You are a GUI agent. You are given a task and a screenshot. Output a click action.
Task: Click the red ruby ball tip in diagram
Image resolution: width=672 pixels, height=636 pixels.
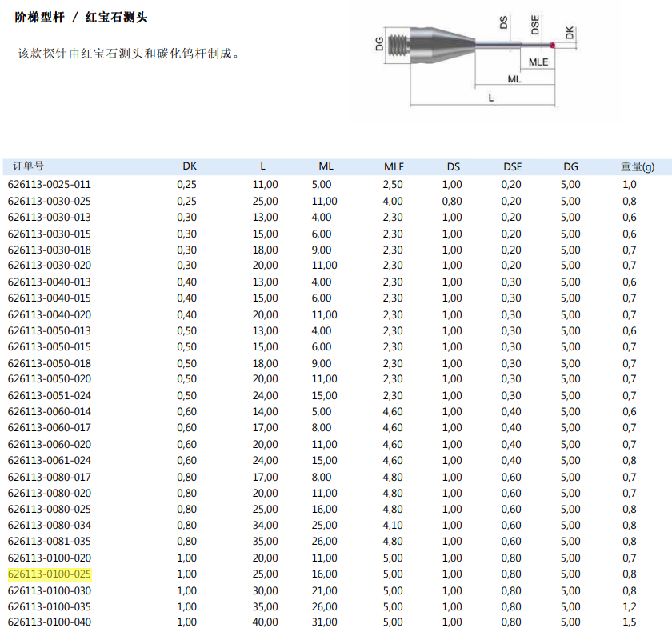[552, 44]
